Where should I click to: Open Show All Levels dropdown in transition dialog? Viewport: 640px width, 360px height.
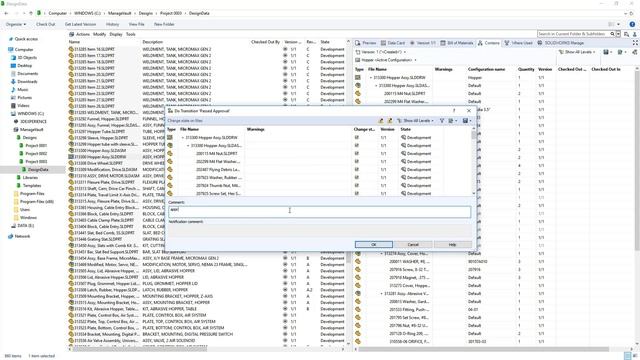point(416,121)
